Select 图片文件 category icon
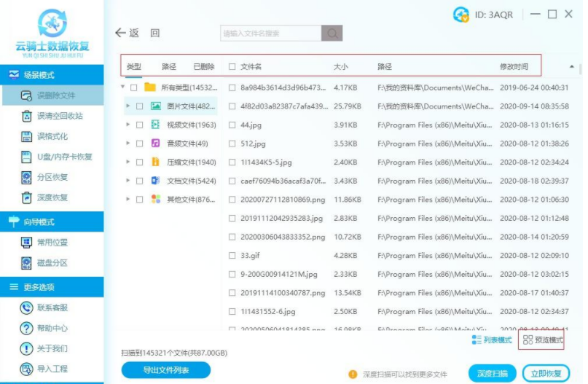Viewport: 588px width, 384px height. pos(156,106)
